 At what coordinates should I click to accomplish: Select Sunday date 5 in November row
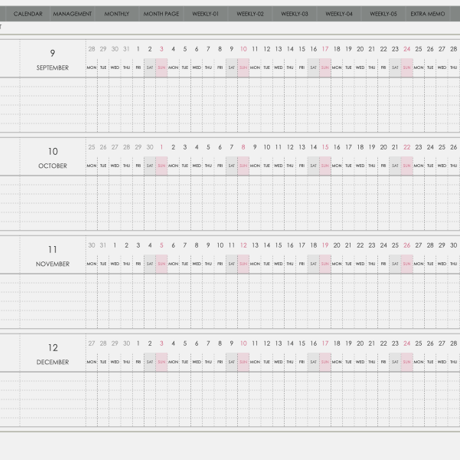pos(162,245)
